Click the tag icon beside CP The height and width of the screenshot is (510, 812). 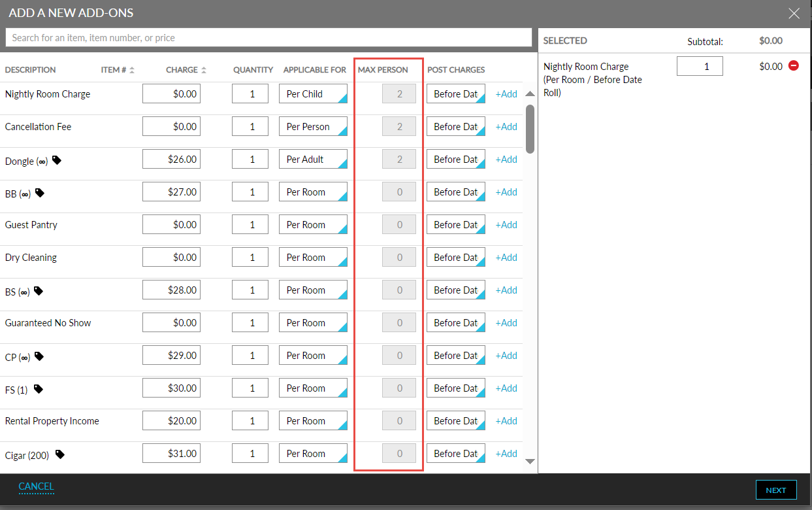pyautogui.click(x=40, y=355)
